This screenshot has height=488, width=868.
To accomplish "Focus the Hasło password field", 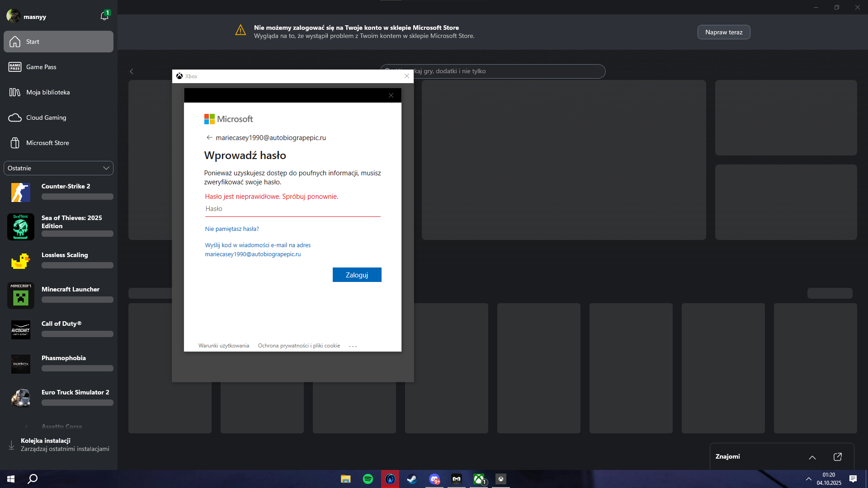I will coord(292,209).
